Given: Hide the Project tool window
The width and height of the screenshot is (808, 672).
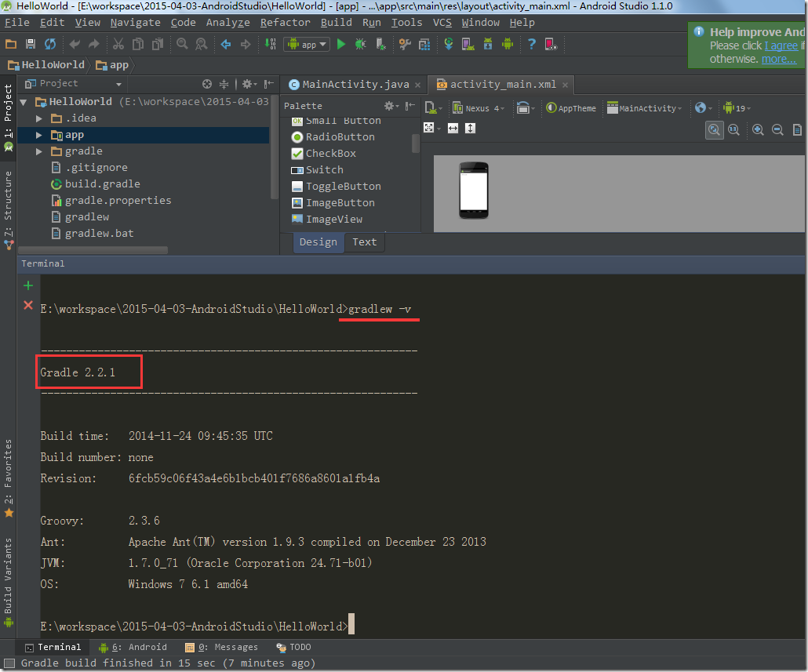Looking at the screenshot, I should click(x=268, y=84).
